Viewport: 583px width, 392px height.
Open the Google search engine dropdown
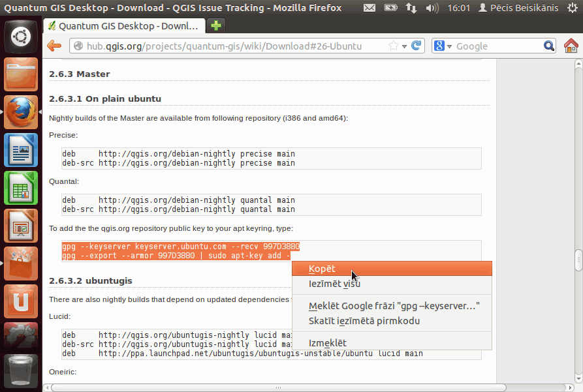pyautogui.click(x=443, y=46)
